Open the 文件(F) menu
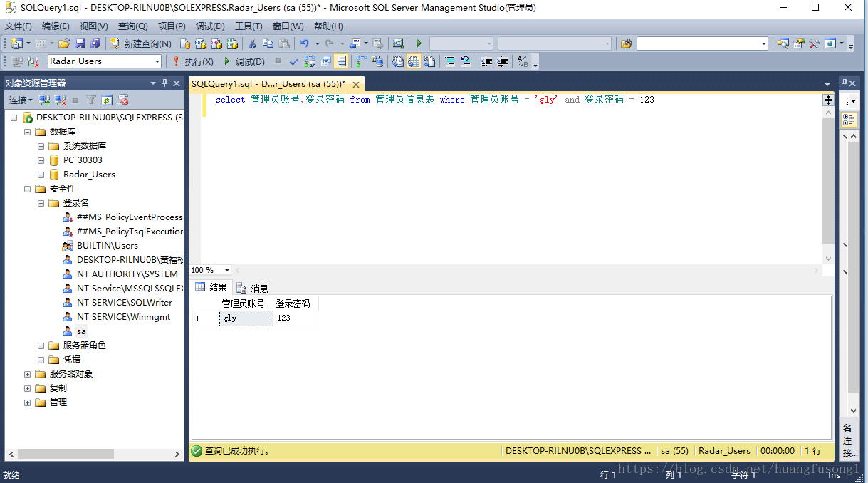Image resolution: width=868 pixels, height=483 pixels. 18,26
